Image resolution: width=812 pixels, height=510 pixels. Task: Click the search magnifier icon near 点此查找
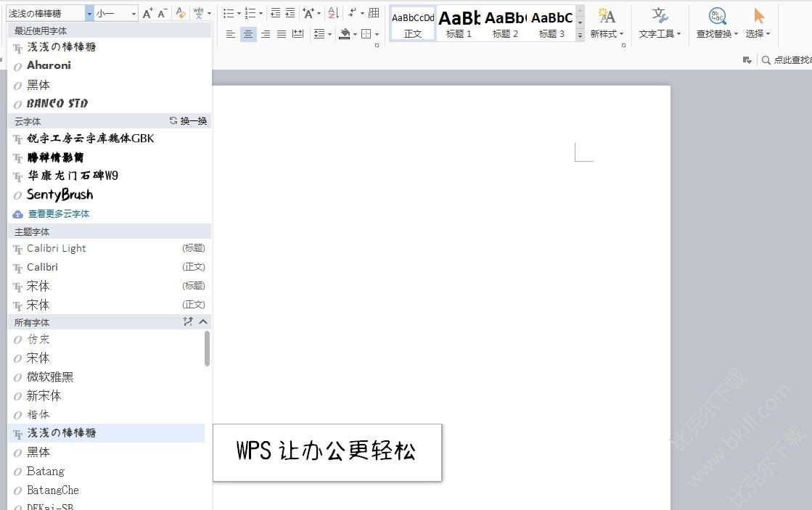pos(766,60)
